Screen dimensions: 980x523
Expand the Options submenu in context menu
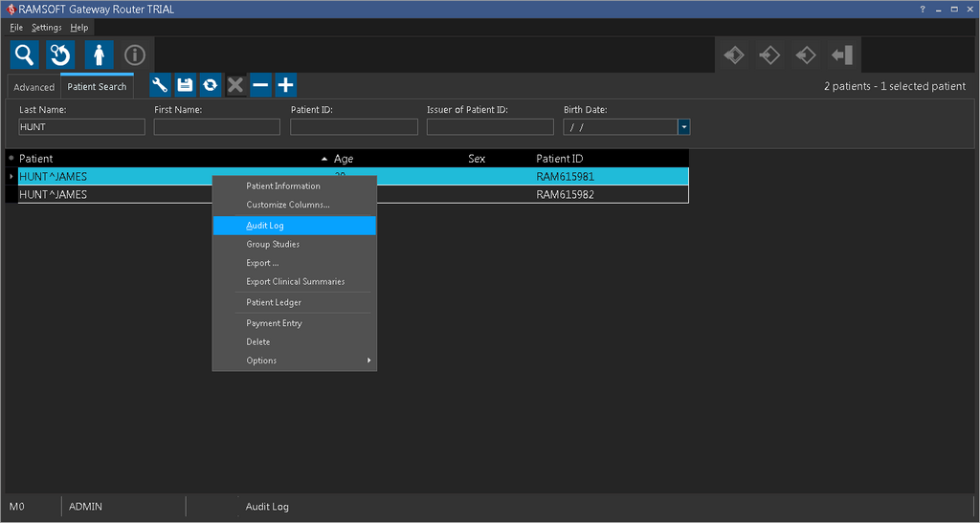(294, 360)
